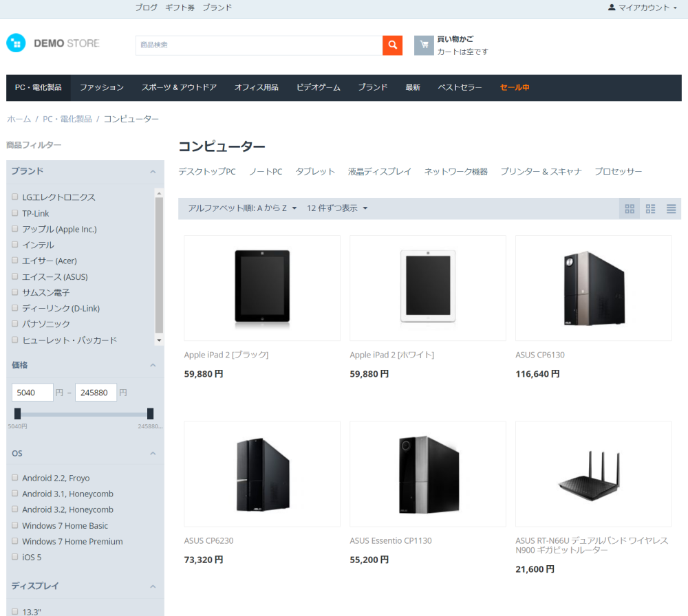Check the エイスース (ASUS) filter
The height and width of the screenshot is (616, 688).
(15, 276)
